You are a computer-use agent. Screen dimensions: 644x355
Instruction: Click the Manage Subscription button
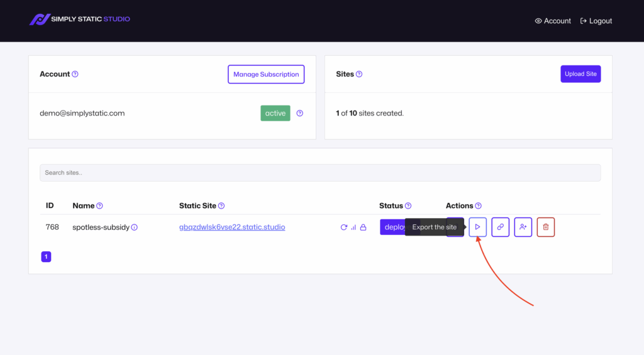(x=266, y=74)
